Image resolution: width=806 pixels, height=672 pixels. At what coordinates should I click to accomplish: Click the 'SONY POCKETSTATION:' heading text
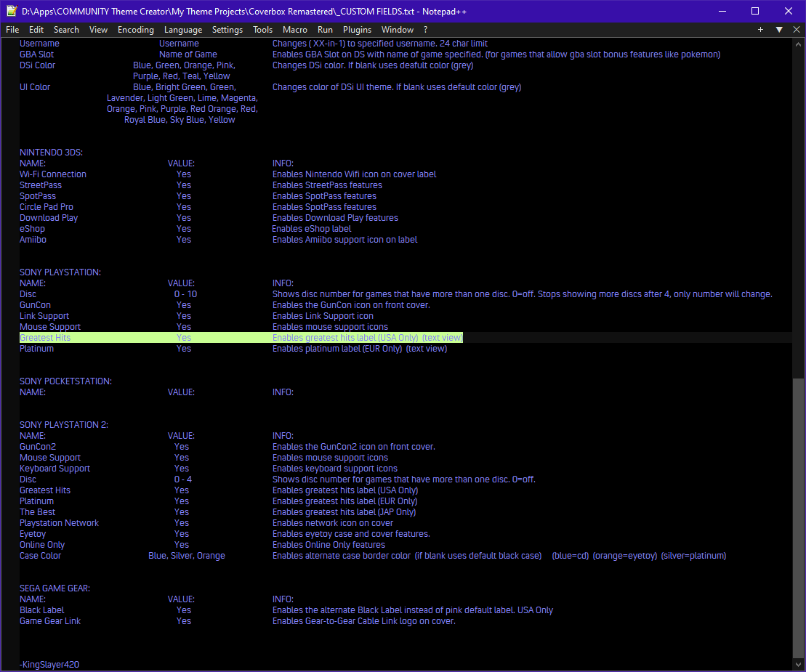[65, 381]
